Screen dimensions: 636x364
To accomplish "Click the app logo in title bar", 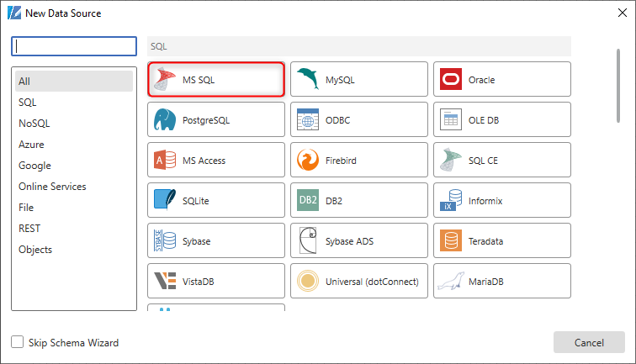I will (x=14, y=13).
